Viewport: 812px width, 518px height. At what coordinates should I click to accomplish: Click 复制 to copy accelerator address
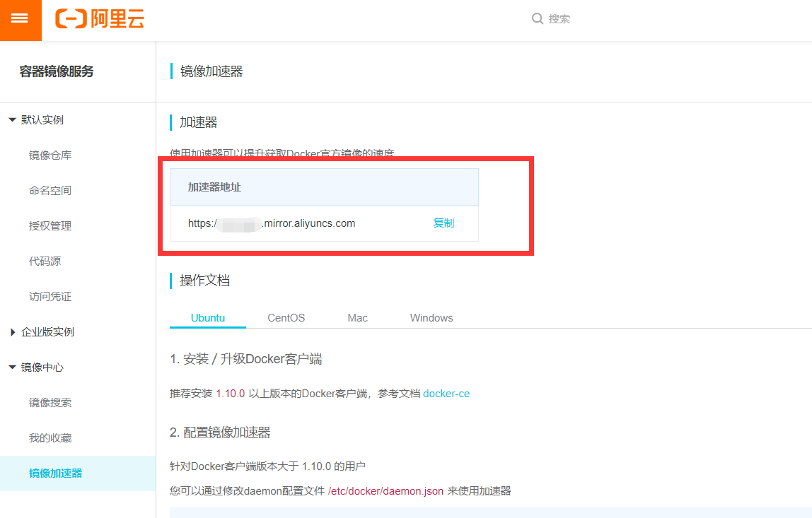[x=443, y=223]
